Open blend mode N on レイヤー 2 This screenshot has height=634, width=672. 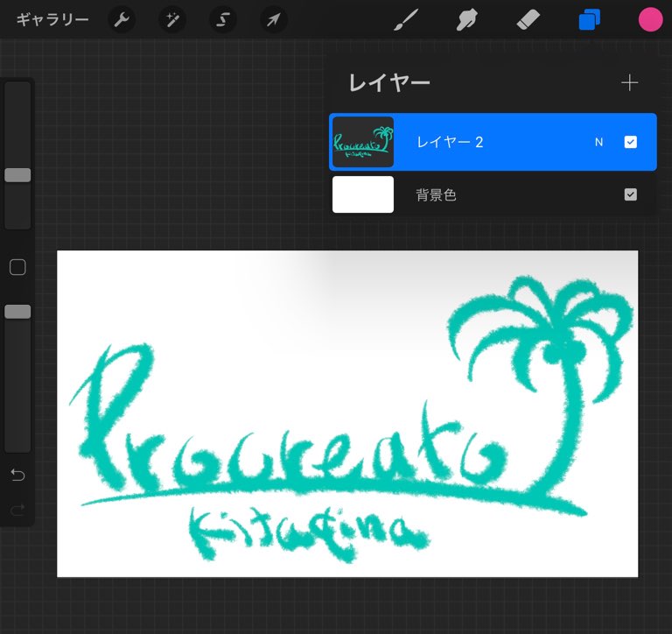599,142
